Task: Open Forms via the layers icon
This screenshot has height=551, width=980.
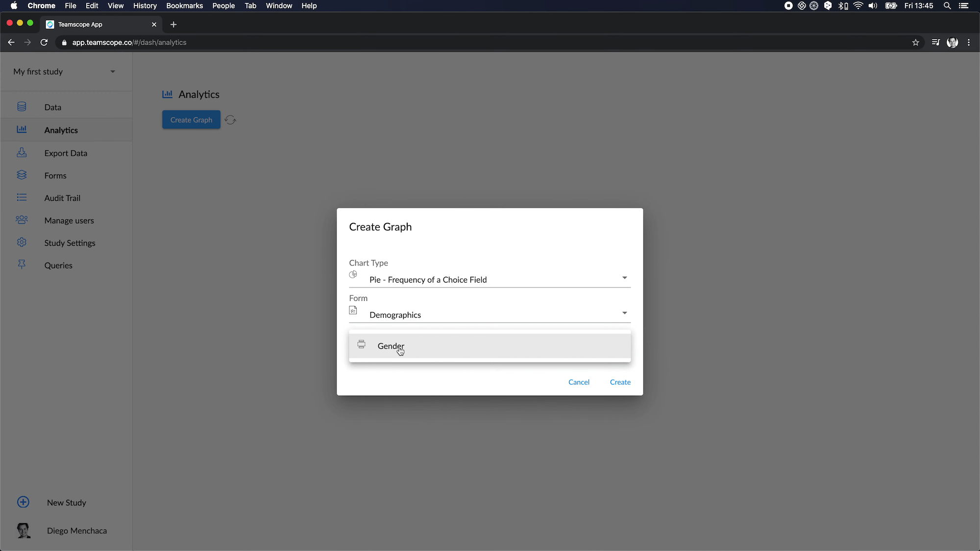Action: click(x=22, y=175)
